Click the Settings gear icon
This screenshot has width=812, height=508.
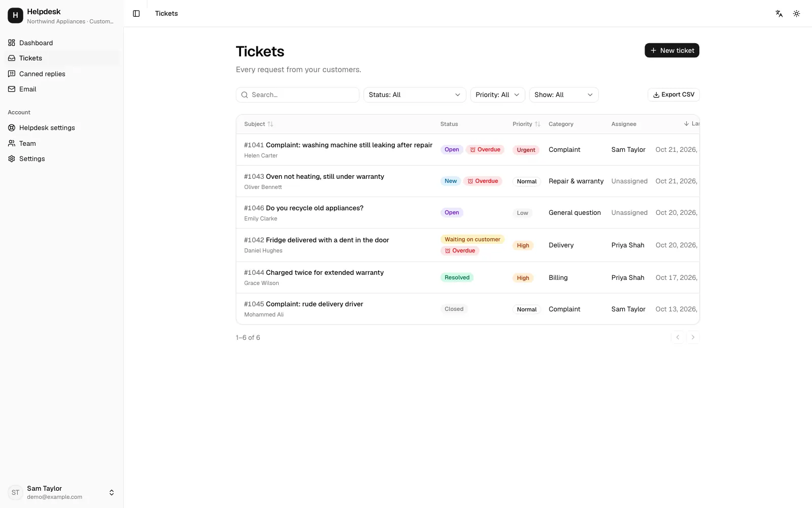12,158
